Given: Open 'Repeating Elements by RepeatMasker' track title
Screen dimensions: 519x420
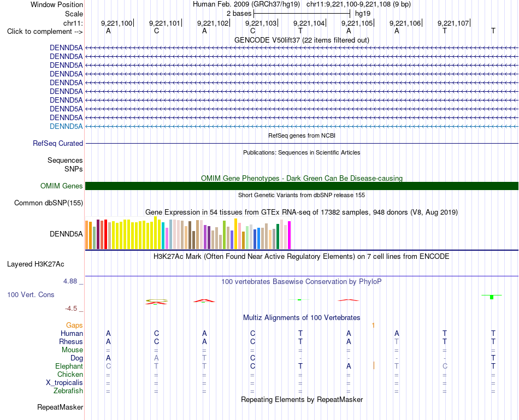Looking at the screenshot, I should [x=302, y=399].
